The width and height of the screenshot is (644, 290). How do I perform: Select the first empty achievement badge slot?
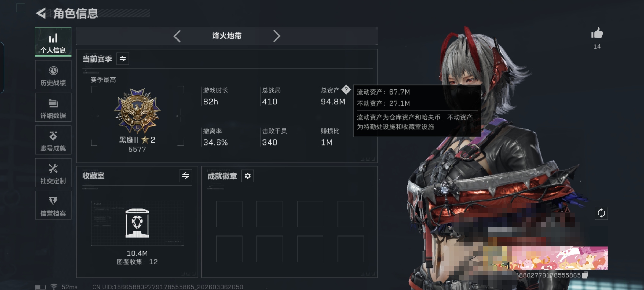229,214
